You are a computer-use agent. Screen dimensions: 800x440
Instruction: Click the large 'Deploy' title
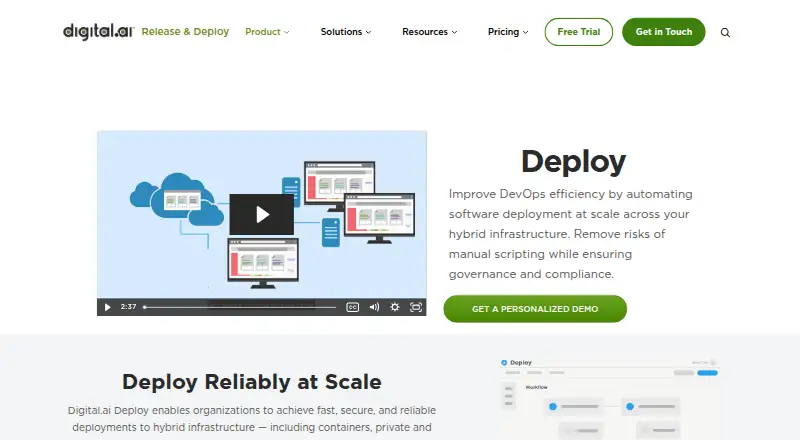[x=573, y=162]
